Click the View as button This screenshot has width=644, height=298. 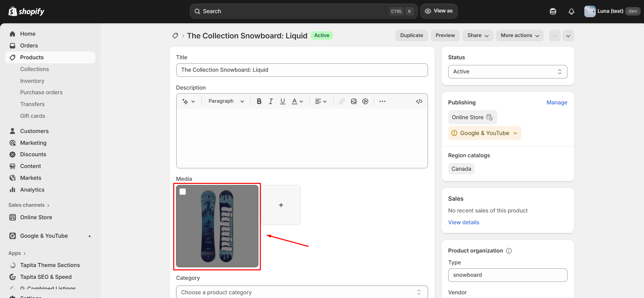point(439,11)
